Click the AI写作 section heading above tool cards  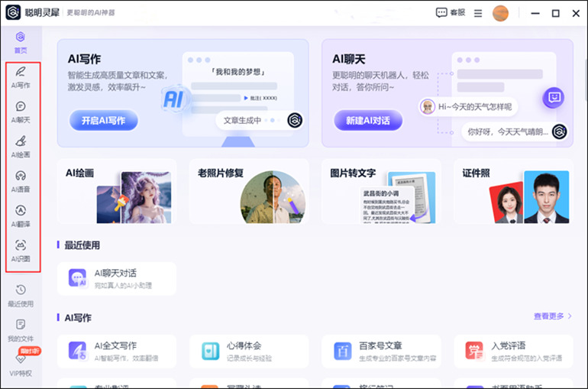click(x=78, y=318)
